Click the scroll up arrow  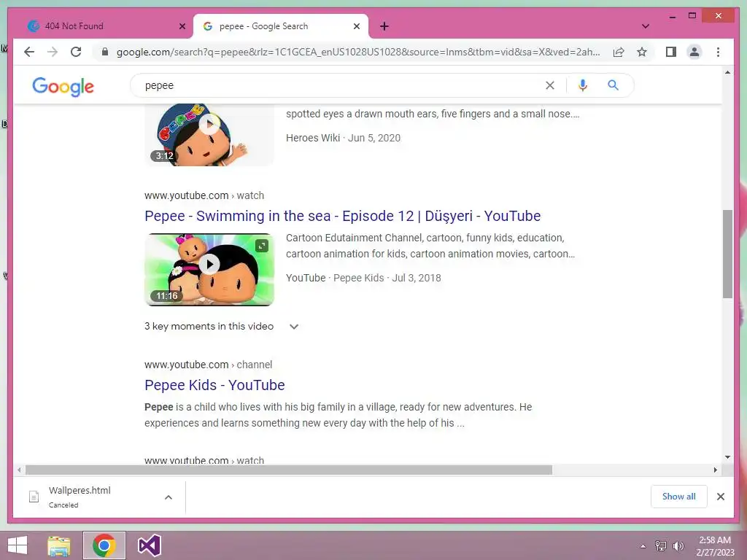coord(727,72)
